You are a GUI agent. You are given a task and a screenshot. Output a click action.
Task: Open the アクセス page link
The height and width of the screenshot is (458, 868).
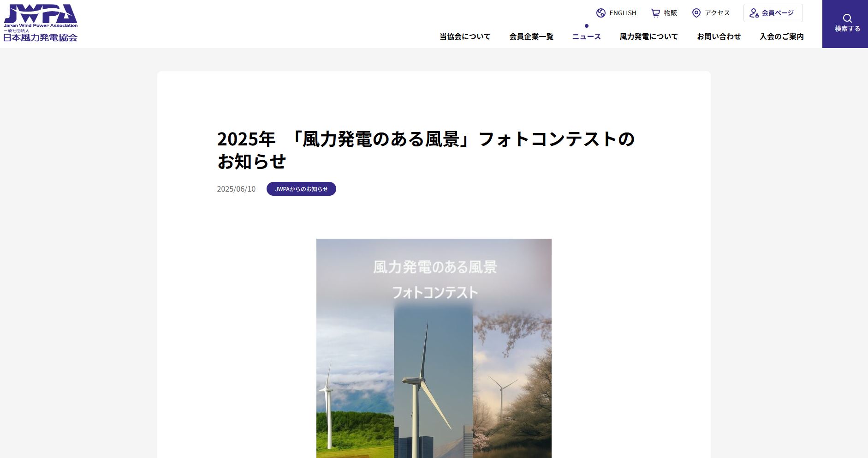coord(711,13)
